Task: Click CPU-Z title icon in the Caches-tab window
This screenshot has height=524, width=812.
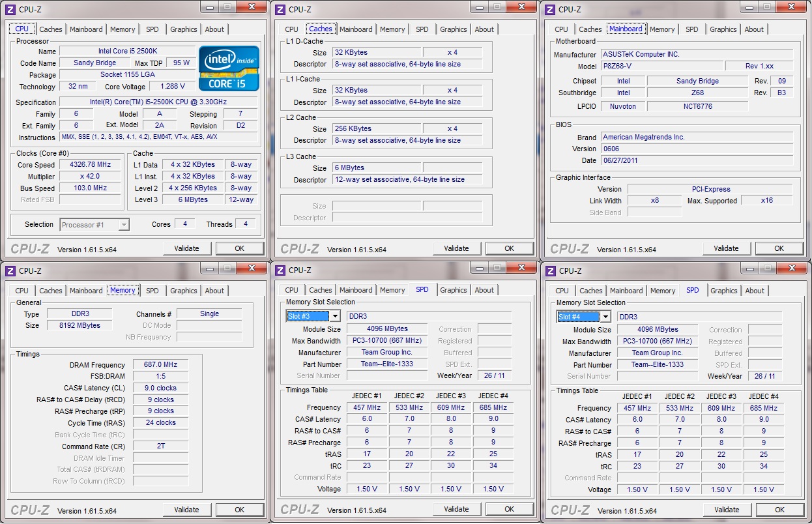Action: [280, 9]
